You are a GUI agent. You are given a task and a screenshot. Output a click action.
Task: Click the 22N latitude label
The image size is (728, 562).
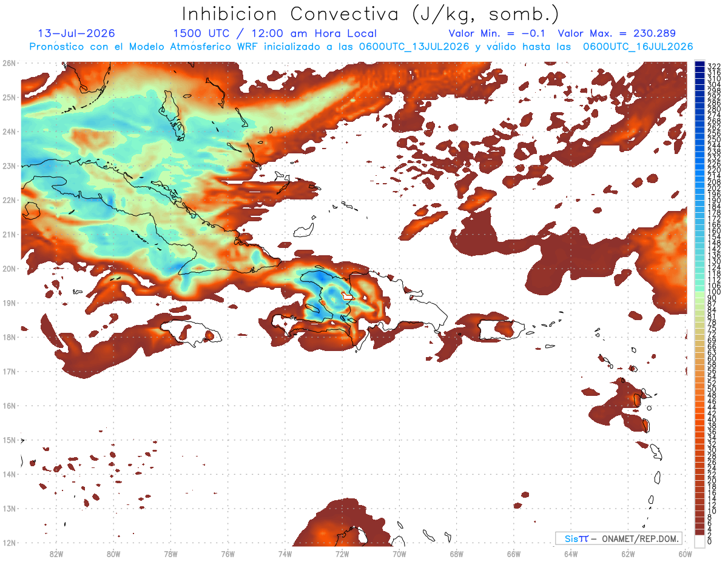[9, 200]
